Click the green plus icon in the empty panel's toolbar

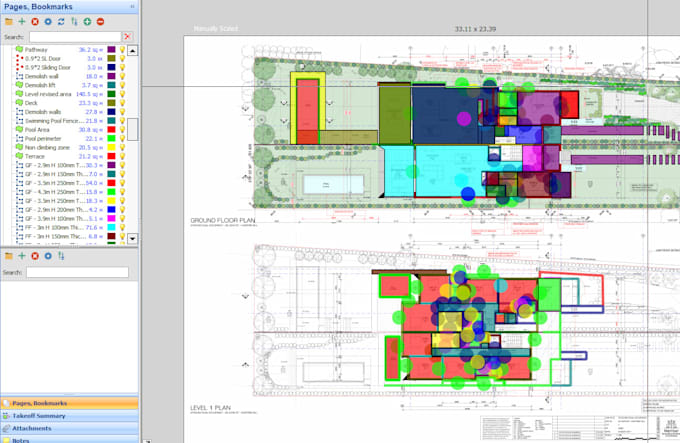(x=22, y=256)
